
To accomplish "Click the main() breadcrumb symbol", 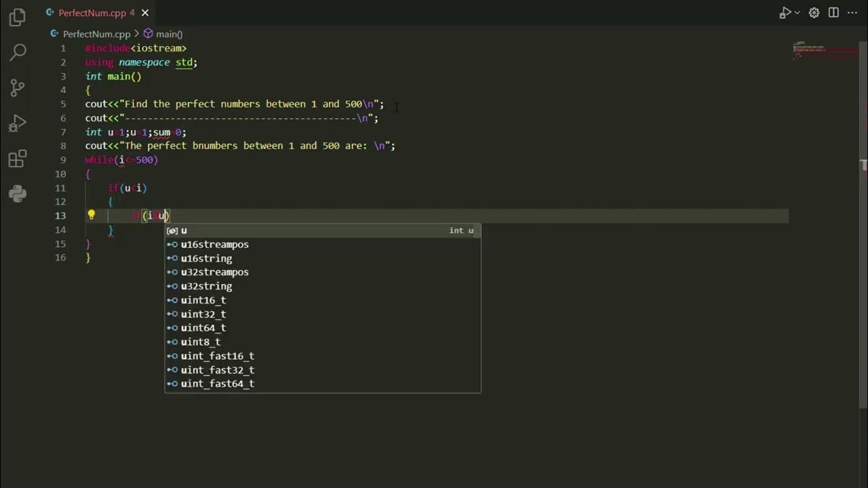I will pyautogui.click(x=169, y=34).
